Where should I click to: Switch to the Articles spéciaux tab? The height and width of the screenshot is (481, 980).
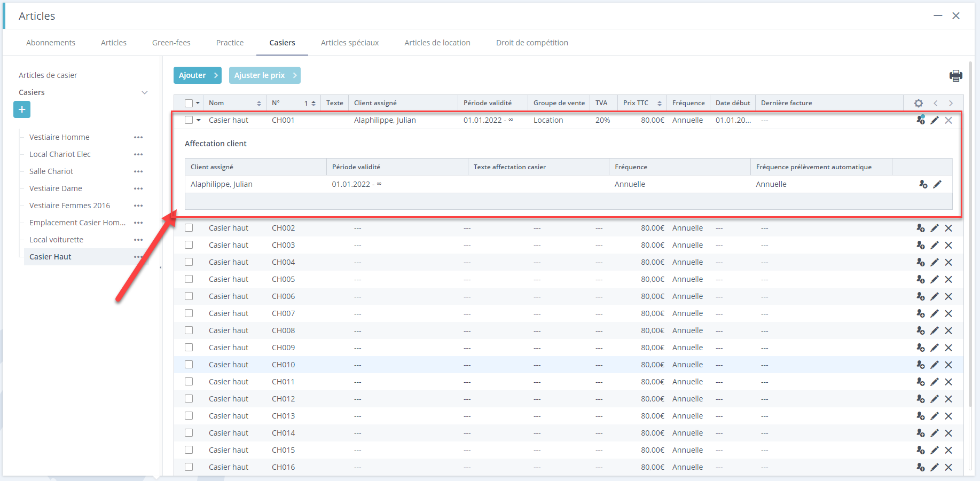coord(350,43)
